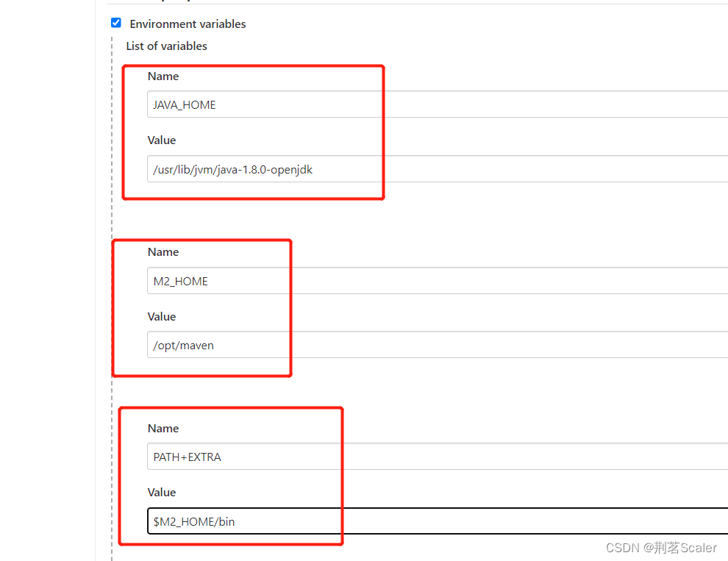
Task: Click the CSDN @荆茗Scaler watermark text
Action: [660, 548]
